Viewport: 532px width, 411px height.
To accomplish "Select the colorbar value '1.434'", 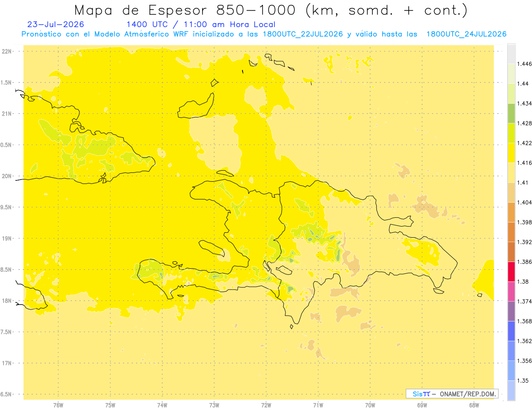I will tap(524, 103).
